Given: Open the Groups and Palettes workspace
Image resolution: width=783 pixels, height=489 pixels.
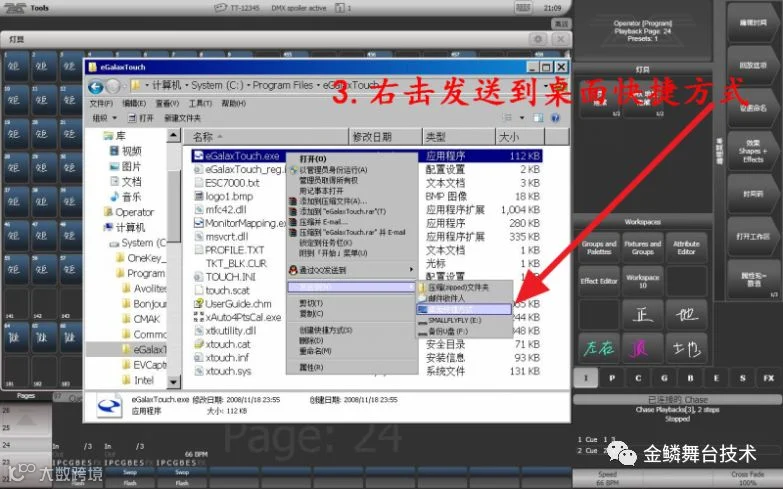Looking at the screenshot, I should tap(599, 248).
